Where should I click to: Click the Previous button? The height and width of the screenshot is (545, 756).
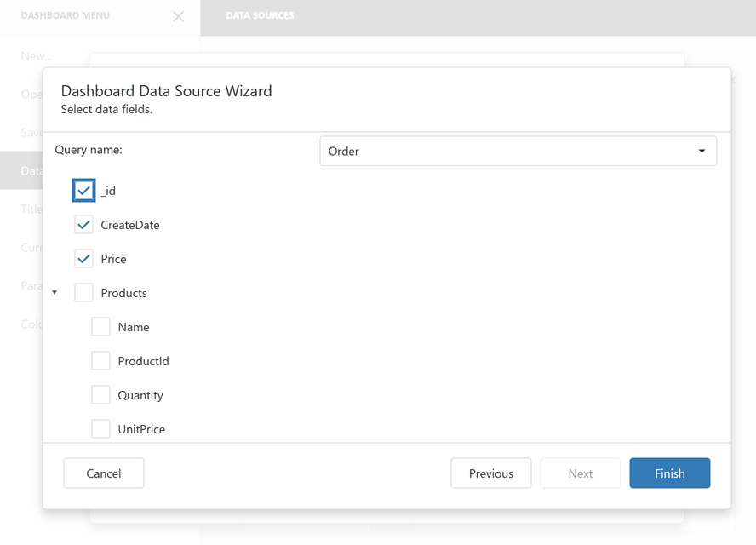tap(491, 473)
